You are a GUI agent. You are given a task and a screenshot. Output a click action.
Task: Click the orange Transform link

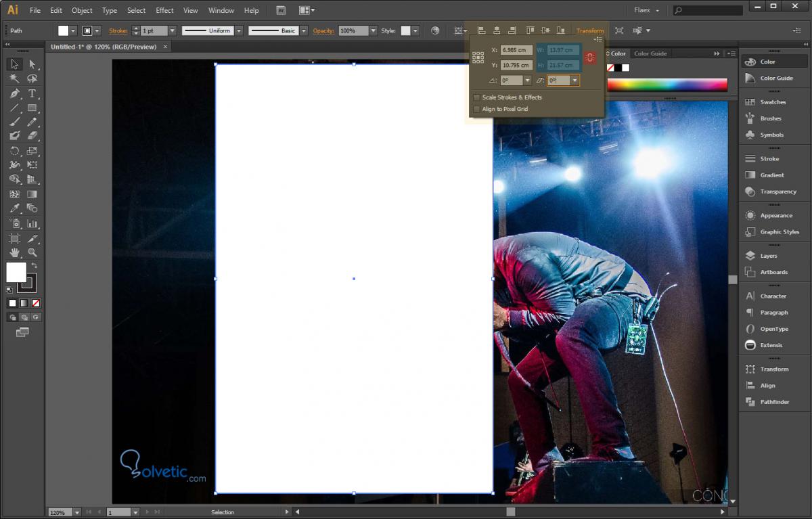[590, 31]
